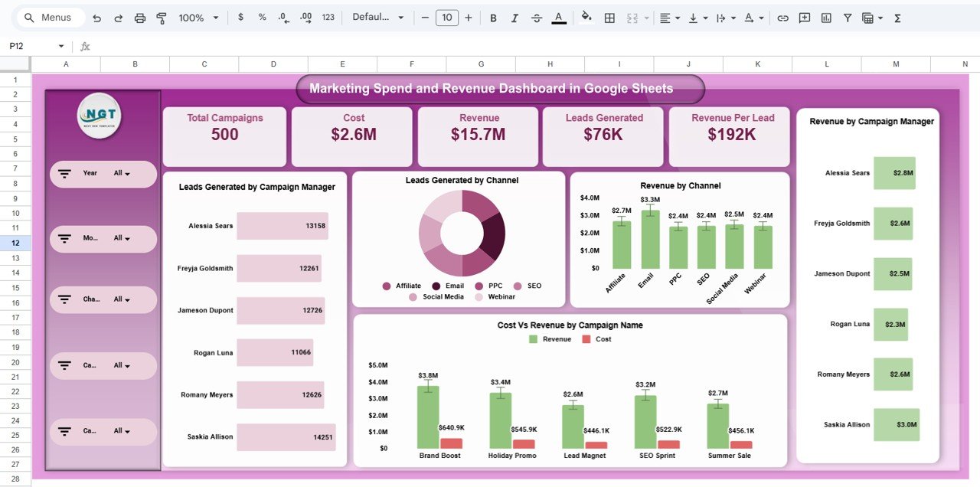
Task: Select the Paint format tool
Action: click(162, 17)
